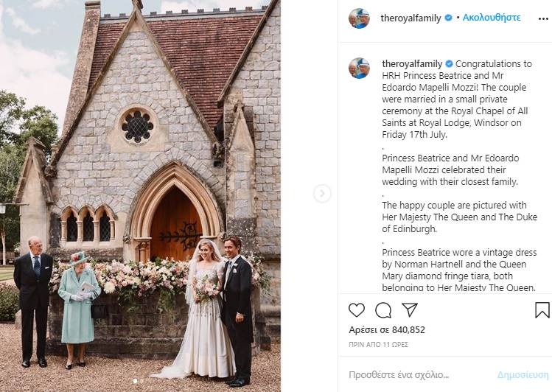Save the post with the bookmark icon
The height and width of the screenshot is (392, 552).
coord(542,310)
